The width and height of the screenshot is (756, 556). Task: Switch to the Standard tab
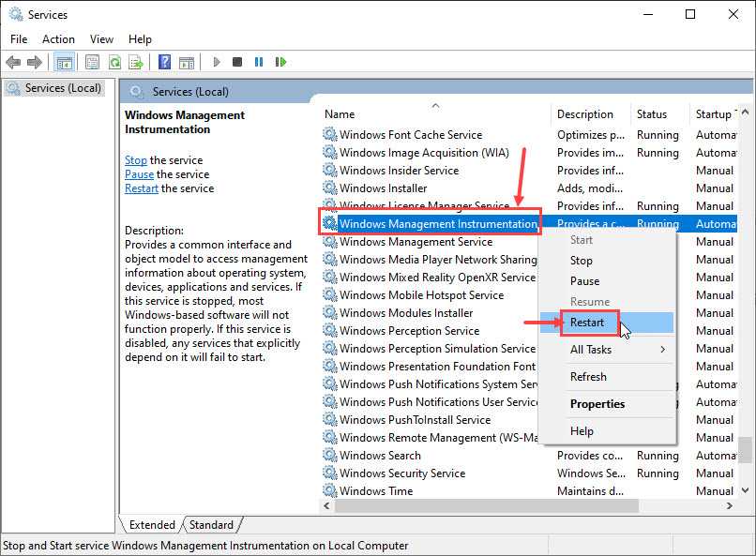(x=211, y=525)
